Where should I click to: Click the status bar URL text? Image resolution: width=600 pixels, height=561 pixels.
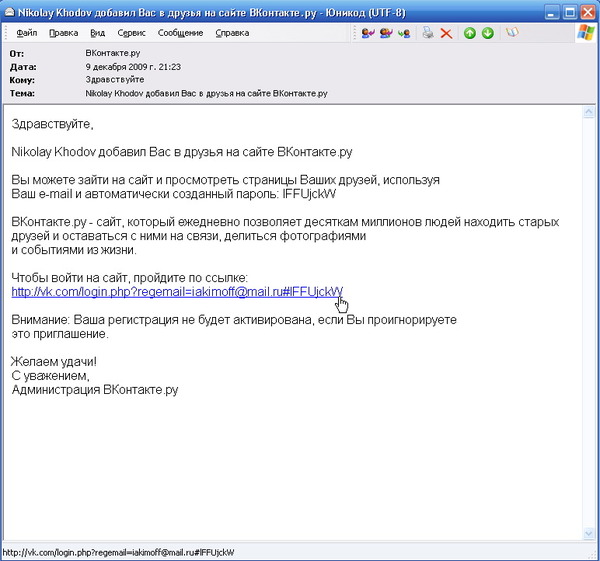[x=118, y=553]
